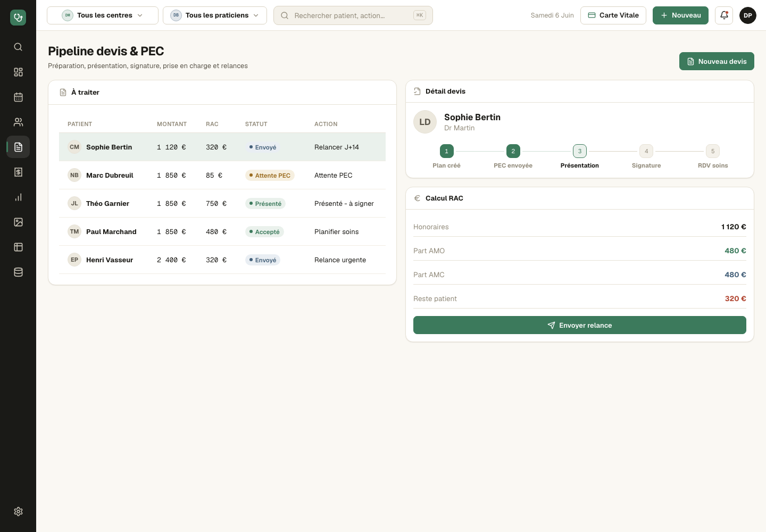Click the Samedi 6 Juin date

552,15
